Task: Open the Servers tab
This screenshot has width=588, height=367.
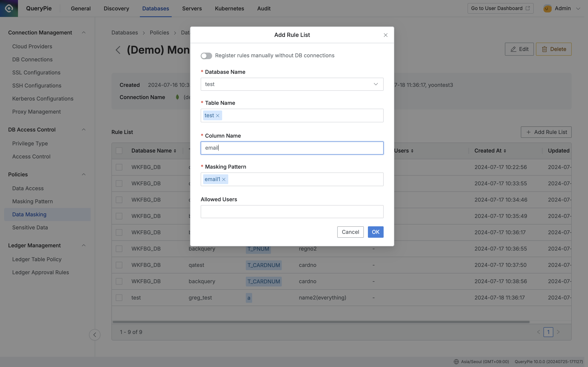Action: coord(192,8)
